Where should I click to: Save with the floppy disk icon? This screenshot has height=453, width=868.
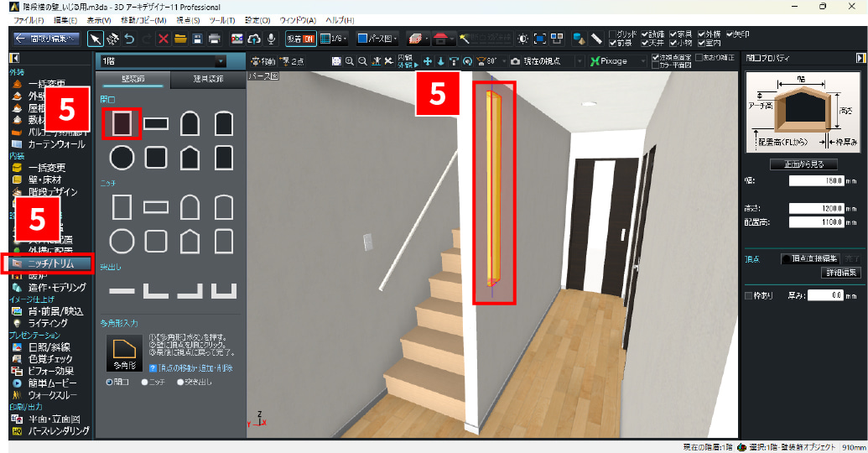click(197, 39)
